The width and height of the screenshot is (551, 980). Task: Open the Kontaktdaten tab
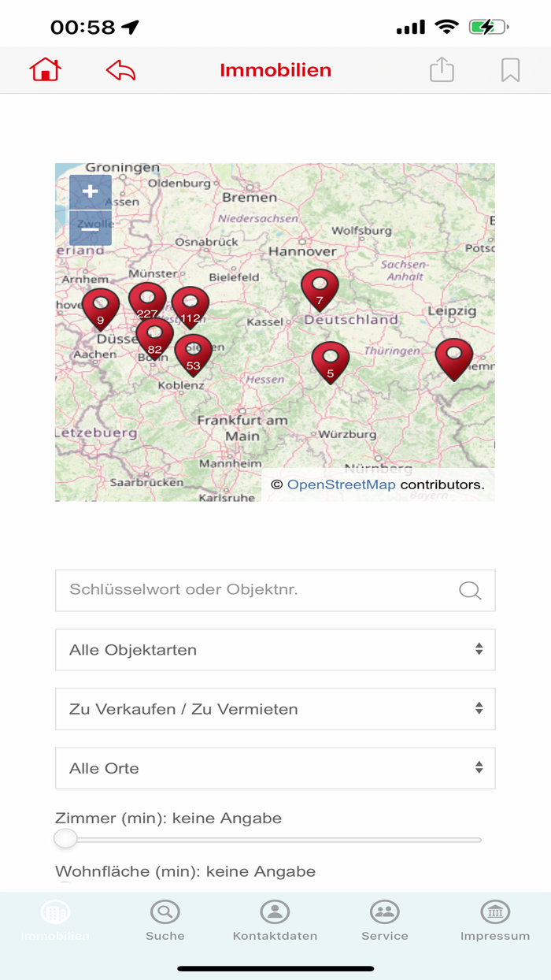275,922
